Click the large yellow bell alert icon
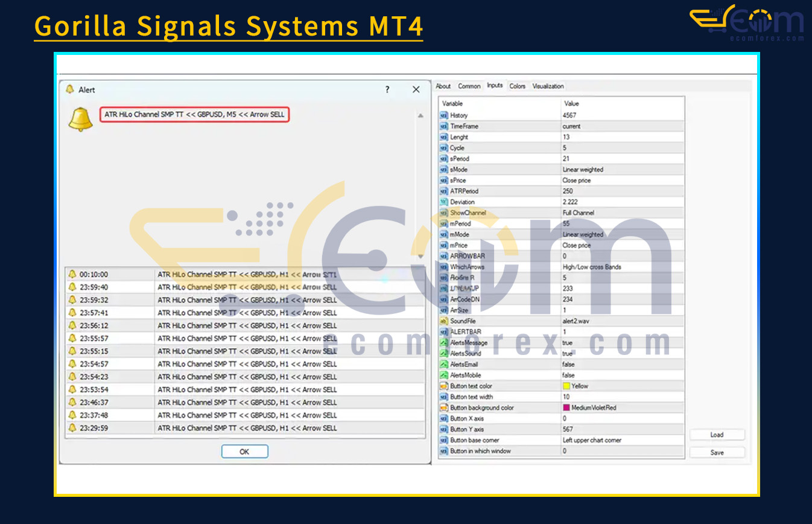 (x=80, y=119)
